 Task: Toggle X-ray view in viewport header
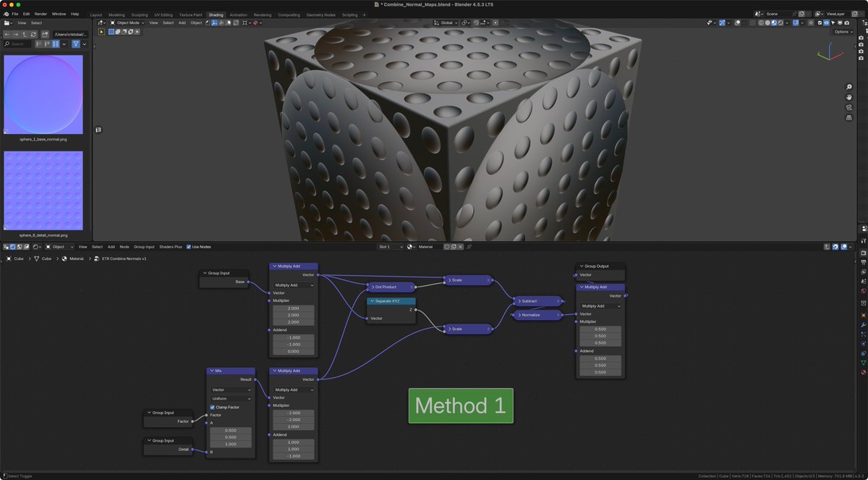coord(753,22)
